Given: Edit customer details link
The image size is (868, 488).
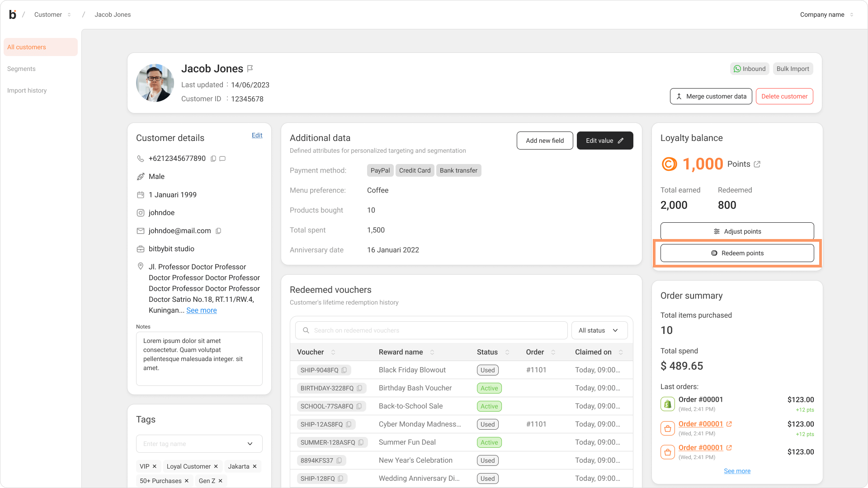Looking at the screenshot, I should coord(257,135).
